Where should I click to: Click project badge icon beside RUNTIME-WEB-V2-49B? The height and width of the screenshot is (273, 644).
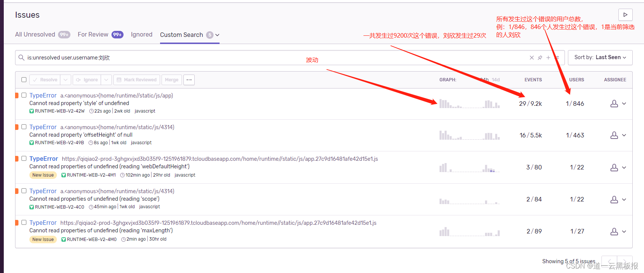32,143
